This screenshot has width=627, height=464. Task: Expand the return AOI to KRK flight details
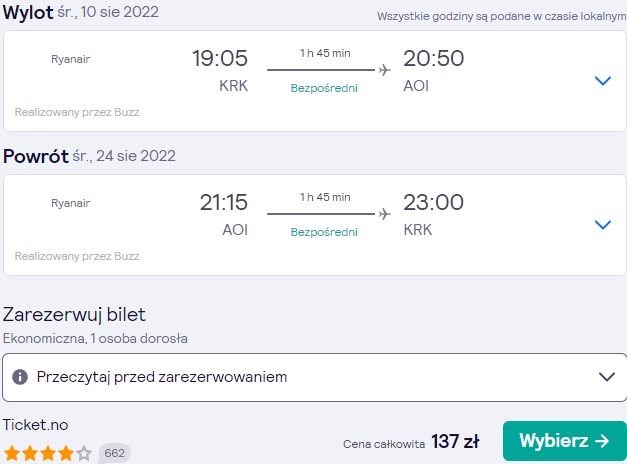click(603, 225)
